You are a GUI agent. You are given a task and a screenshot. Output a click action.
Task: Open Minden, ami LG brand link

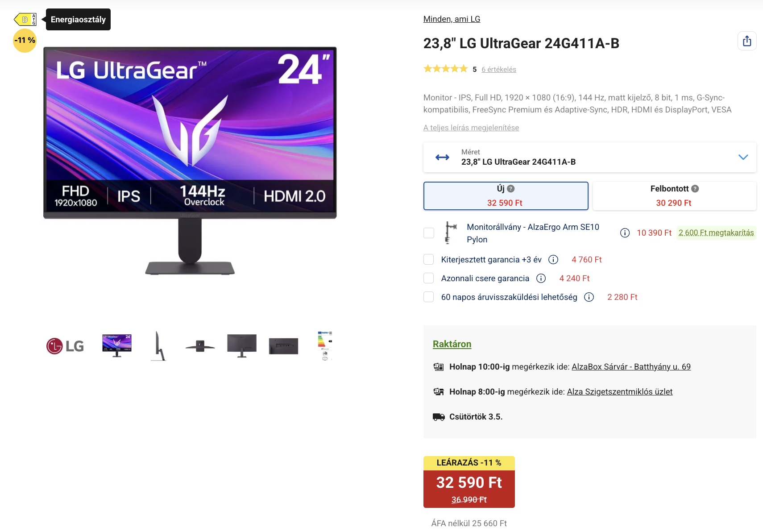(x=452, y=19)
